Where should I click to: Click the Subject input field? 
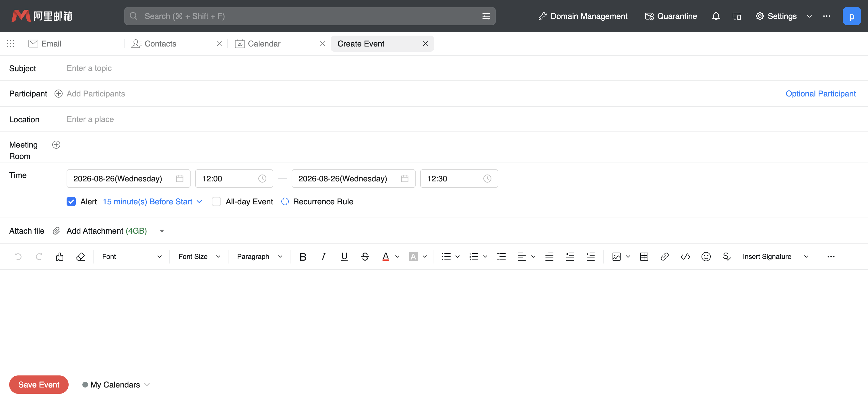pos(462,68)
